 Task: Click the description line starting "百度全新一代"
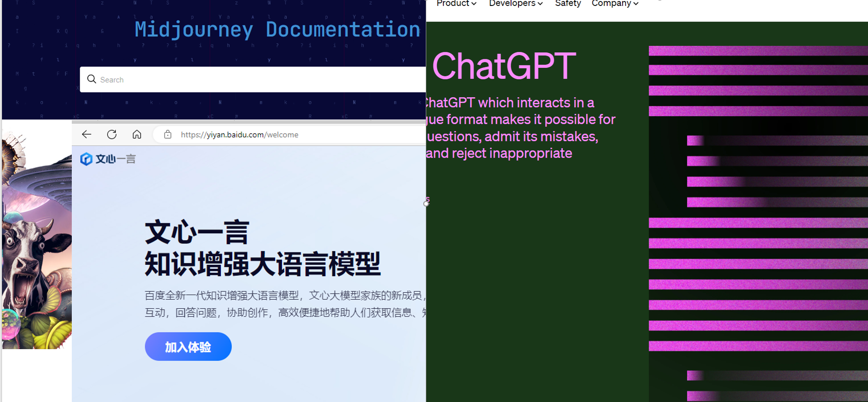click(x=285, y=295)
